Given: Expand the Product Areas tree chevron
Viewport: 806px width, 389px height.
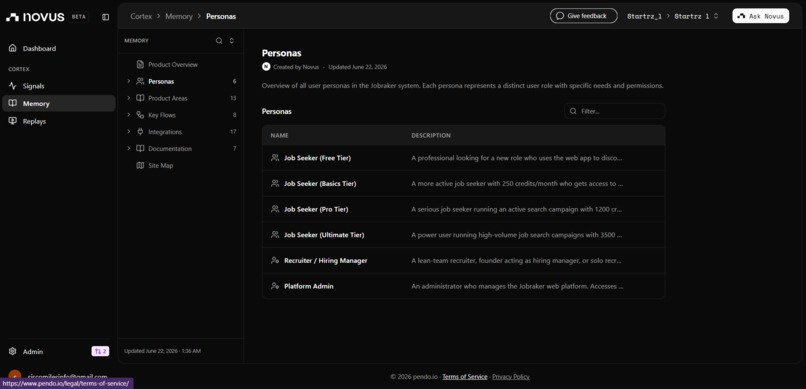Looking at the screenshot, I should click(129, 98).
